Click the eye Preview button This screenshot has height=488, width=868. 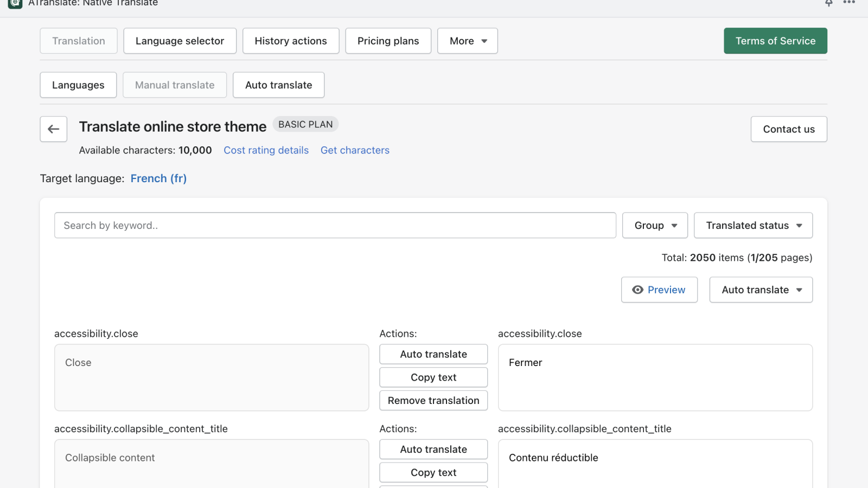(659, 290)
